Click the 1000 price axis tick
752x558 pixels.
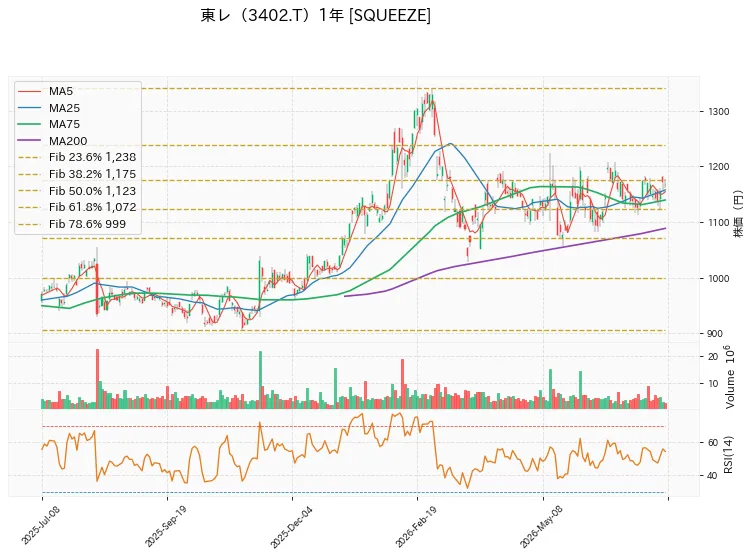719,278
